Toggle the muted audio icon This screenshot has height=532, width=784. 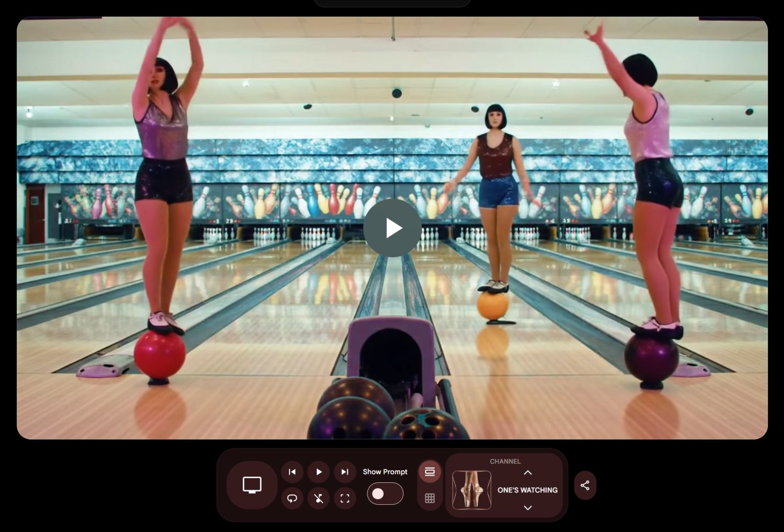tap(318, 498)
